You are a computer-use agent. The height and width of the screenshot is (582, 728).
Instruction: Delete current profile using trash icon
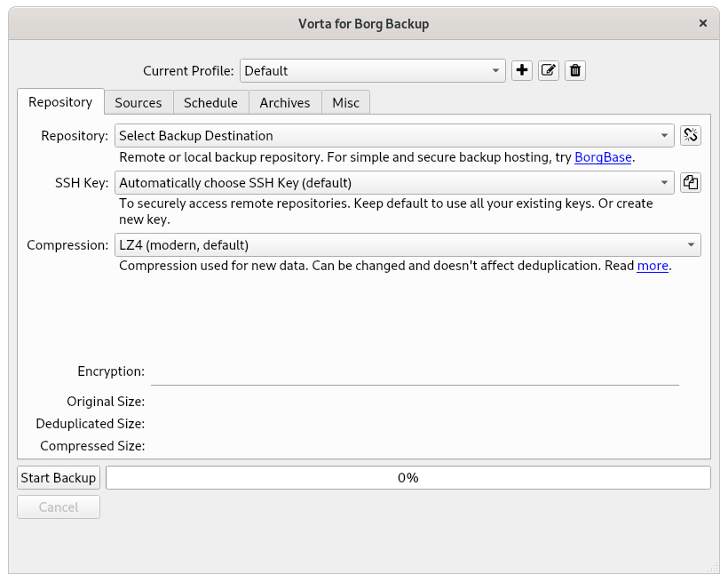pyautogui.click(x=575, y=71)
